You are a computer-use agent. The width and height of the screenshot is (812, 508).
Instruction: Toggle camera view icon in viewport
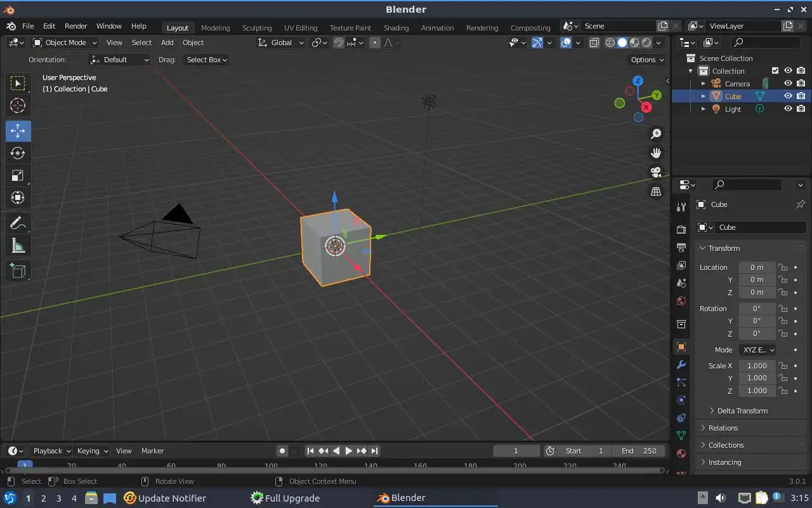tap(656, 172)
